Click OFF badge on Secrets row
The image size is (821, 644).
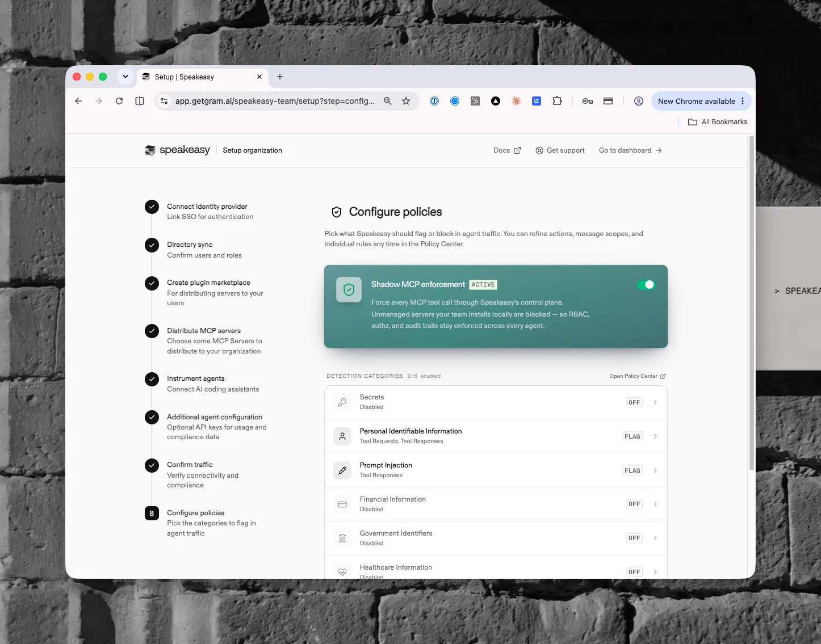[634, 402]
